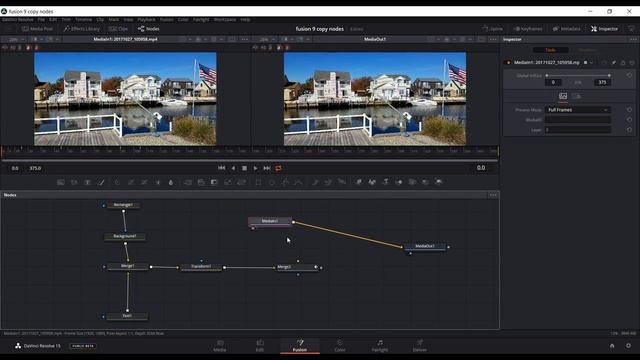Add an Ellipse mask from the toolbar

[272, 182]
